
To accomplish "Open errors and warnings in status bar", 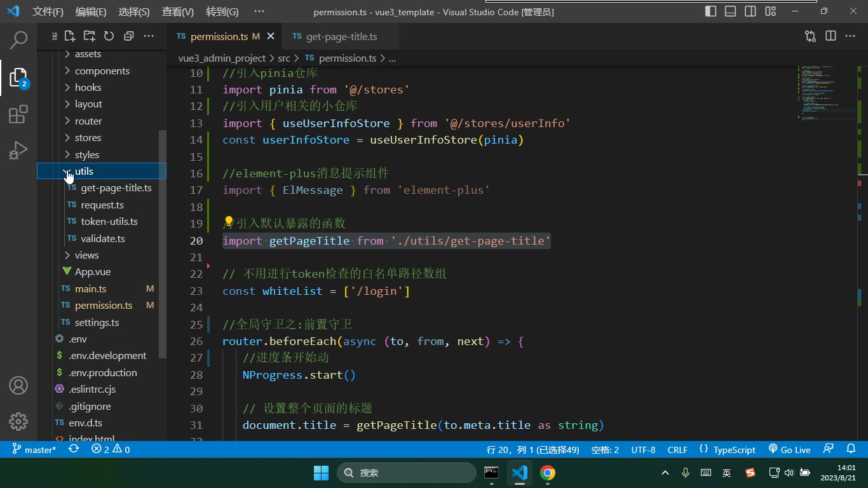I will pos(111,449).
